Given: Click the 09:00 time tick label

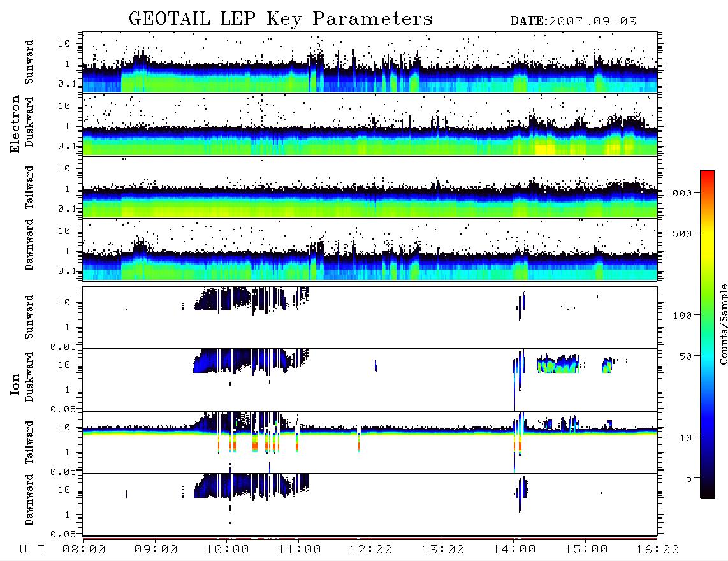Looking at the screenshot, I should (156, 550).
